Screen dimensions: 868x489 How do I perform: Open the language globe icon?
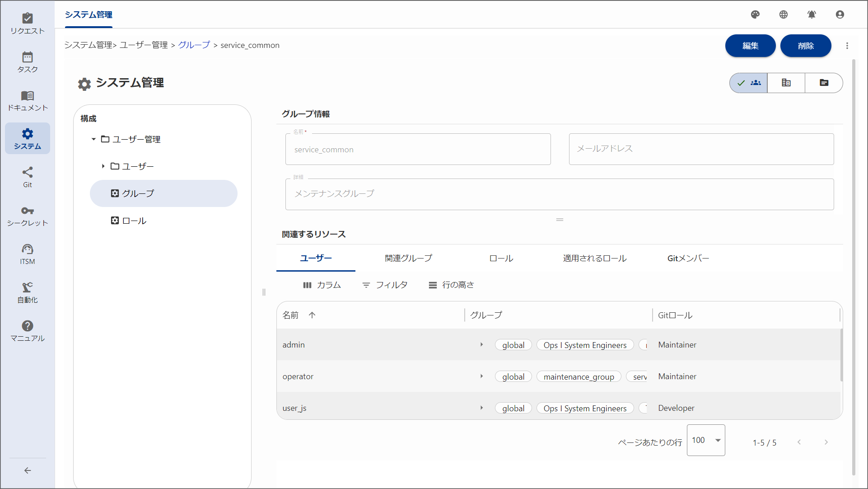coord(784,14)
